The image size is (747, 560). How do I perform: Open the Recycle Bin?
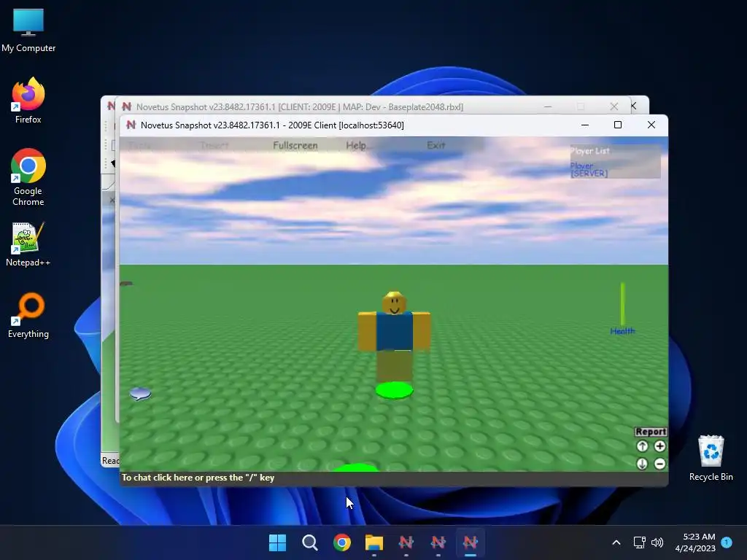[711, 458]
